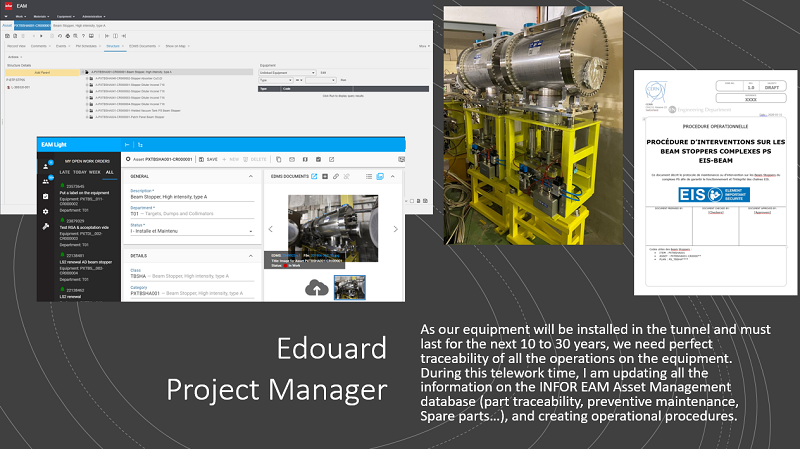Click DELETE in EAM Light toolbar
800x449 pixels.
tap(255, 159)
